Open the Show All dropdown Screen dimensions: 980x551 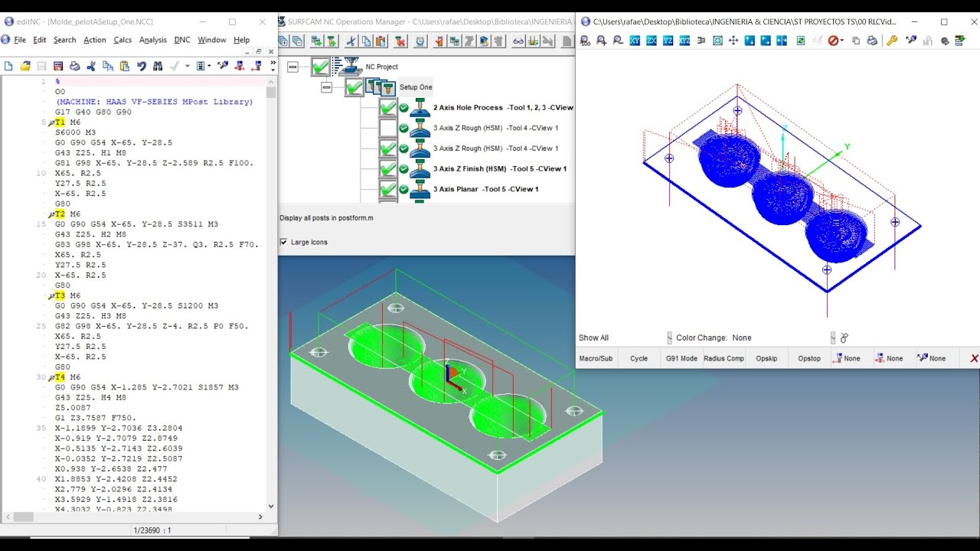click(x=669, y=337)
